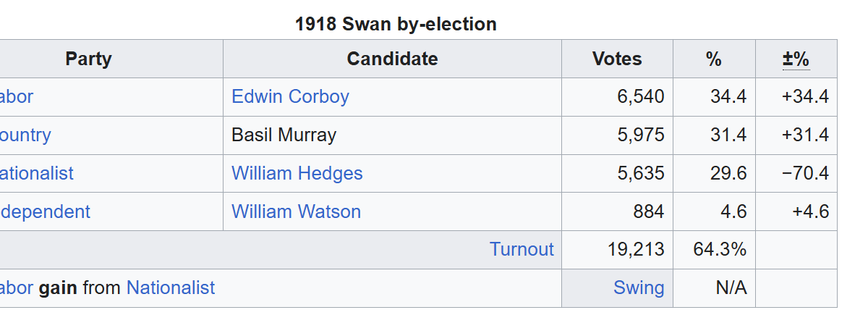Click the Swing link
This screenshot has width=868, height=323.
pyautogui.click(x=639, y=288)
